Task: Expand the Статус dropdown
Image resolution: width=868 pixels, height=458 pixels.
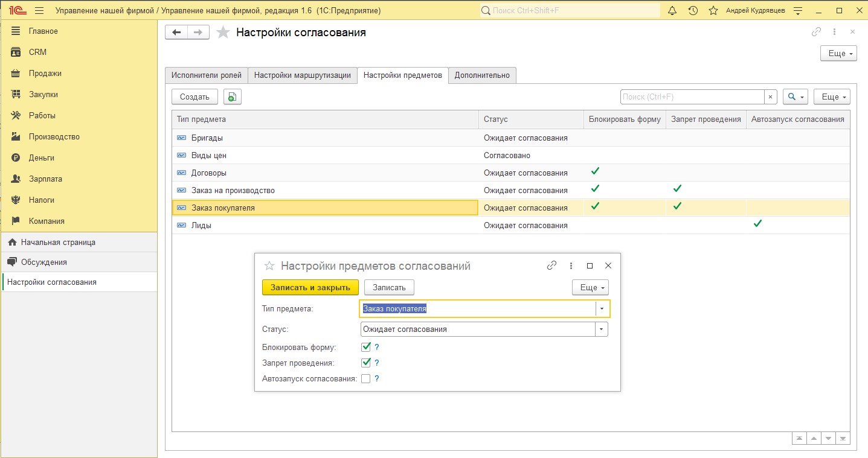Action: click(x=602, y=329)
